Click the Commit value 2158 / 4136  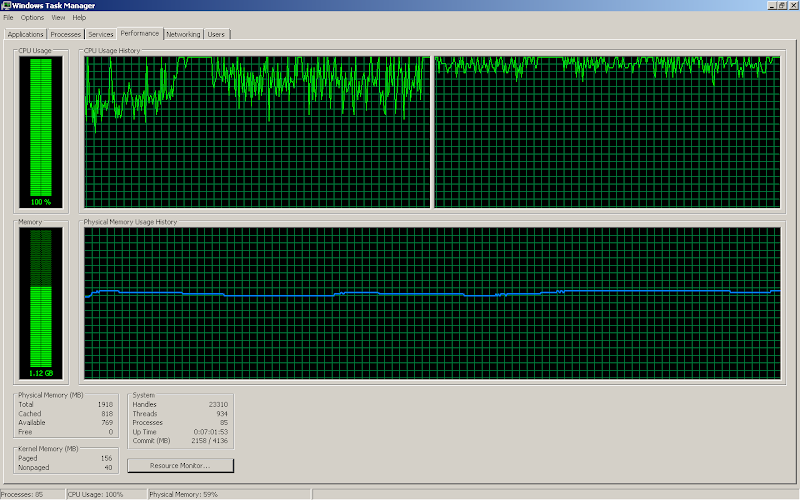pos(210,440)
